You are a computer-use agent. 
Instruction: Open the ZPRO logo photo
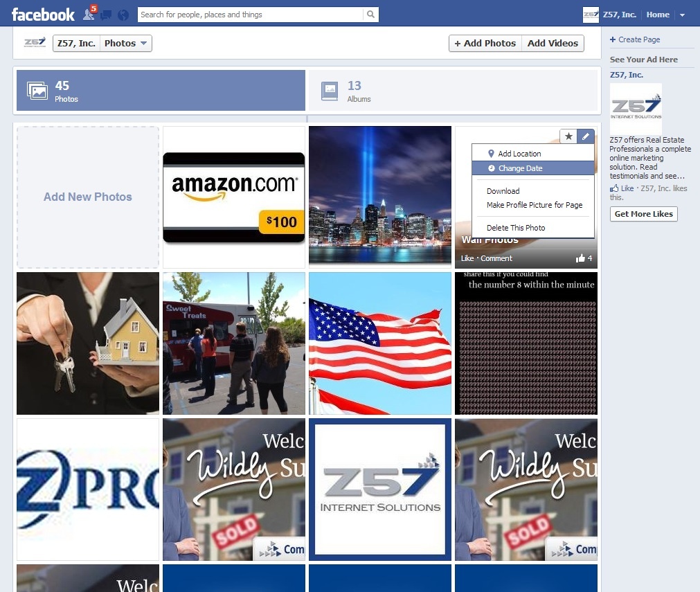pos(87,490)
